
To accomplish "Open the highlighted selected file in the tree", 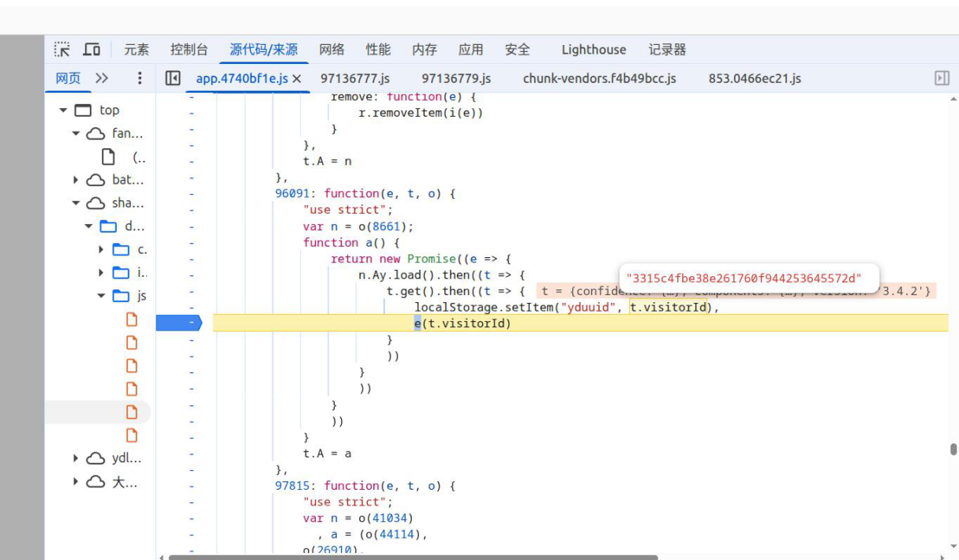I will point(132,412).
